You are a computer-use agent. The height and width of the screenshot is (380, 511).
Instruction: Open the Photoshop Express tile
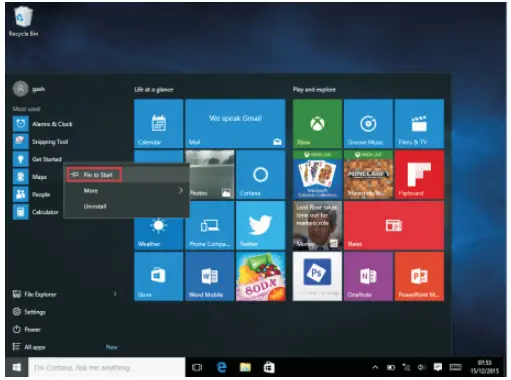[317, 276]
